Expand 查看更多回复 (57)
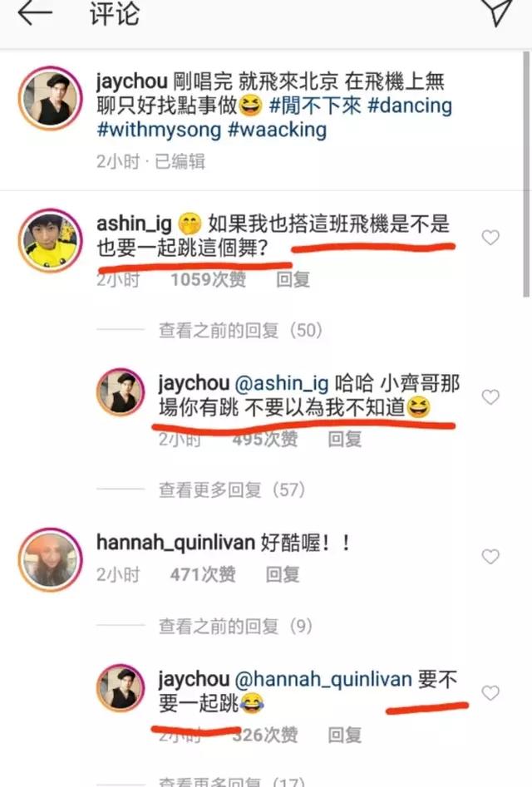Screen dimensions: 532x787 tap(232, 489)
